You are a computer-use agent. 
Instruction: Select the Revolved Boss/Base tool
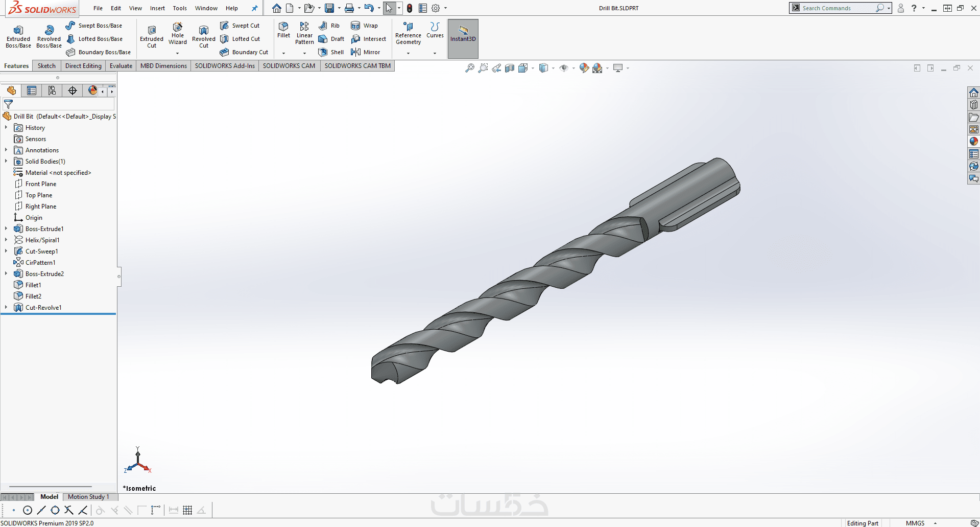[49, 37]
